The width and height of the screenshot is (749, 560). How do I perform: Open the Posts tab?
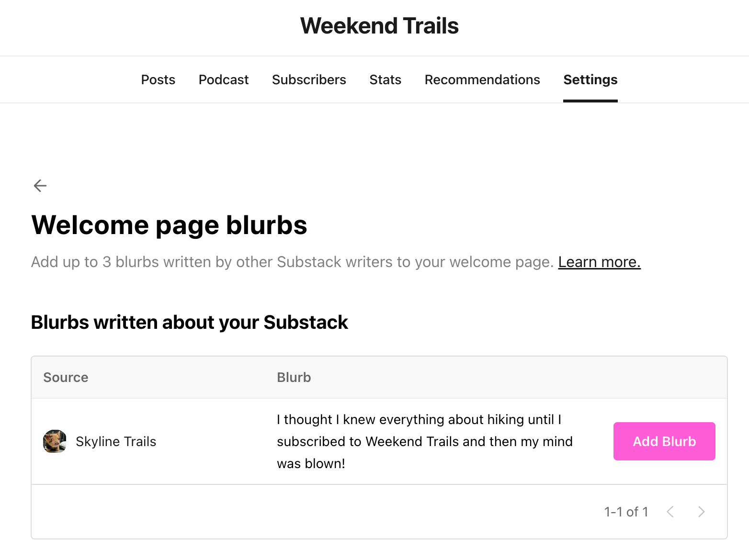(x=158, y=79)
